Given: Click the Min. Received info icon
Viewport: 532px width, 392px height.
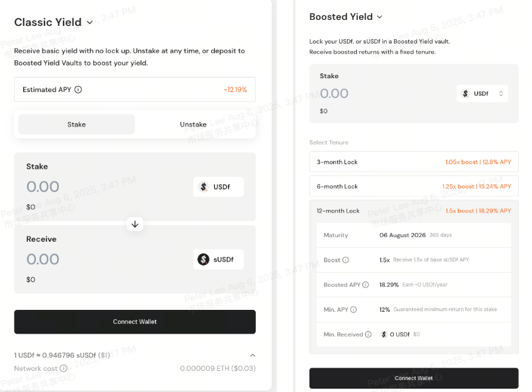Looking at the screenshot, I should click(x=368, y=334).
